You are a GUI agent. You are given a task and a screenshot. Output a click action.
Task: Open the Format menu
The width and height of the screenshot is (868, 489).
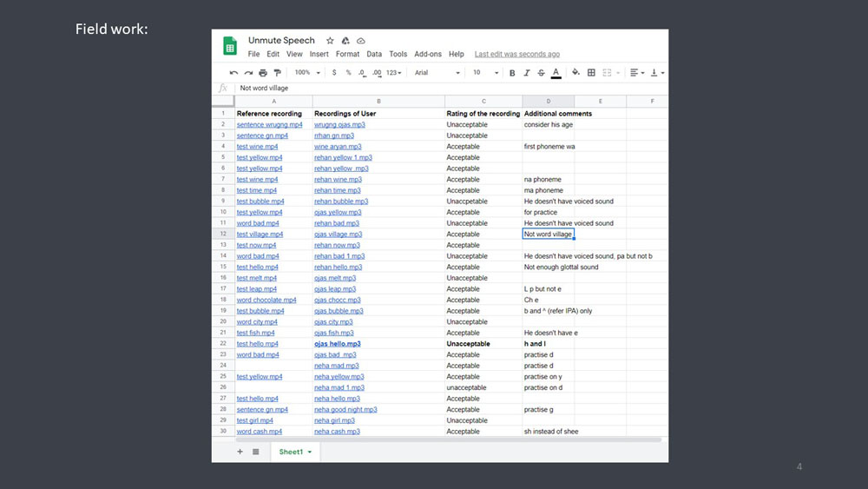pyautogui.click(x=347, y=54)
